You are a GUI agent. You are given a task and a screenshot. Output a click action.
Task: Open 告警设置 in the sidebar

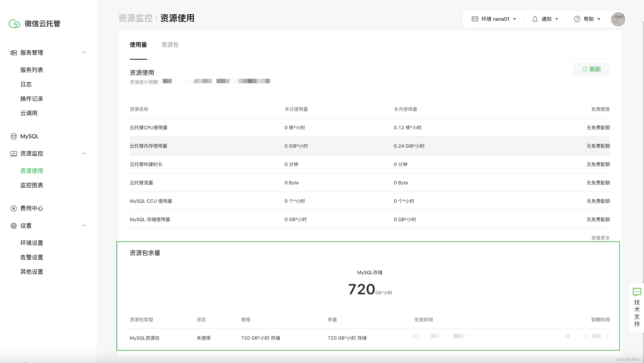(x=32, y=257)
